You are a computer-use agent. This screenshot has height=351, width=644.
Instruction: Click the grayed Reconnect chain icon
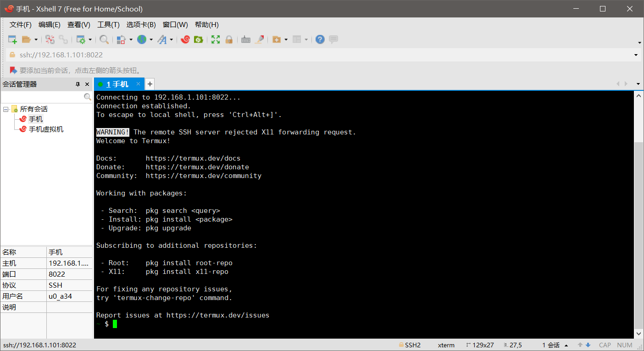[63, 39]
